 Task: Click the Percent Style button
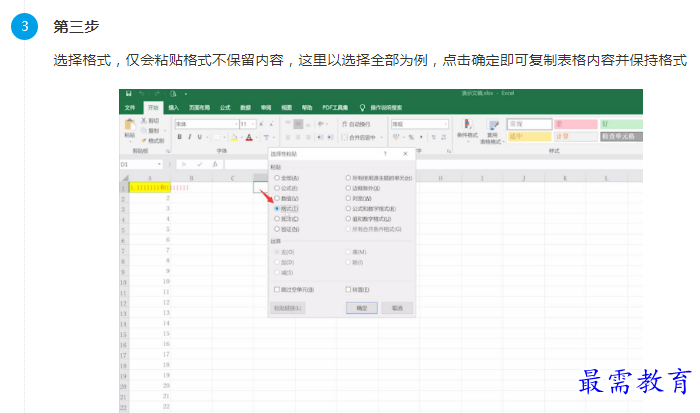point(411,137)
